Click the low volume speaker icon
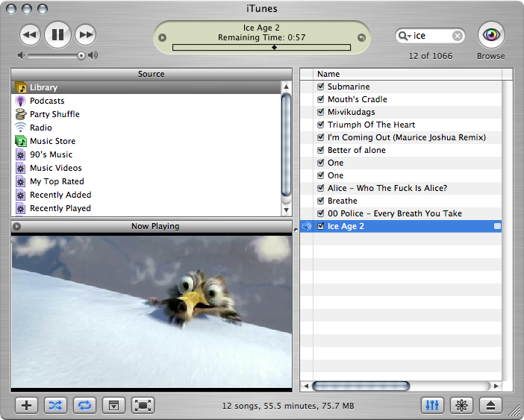This screenshot has width=524, height=420. [21, 55]
